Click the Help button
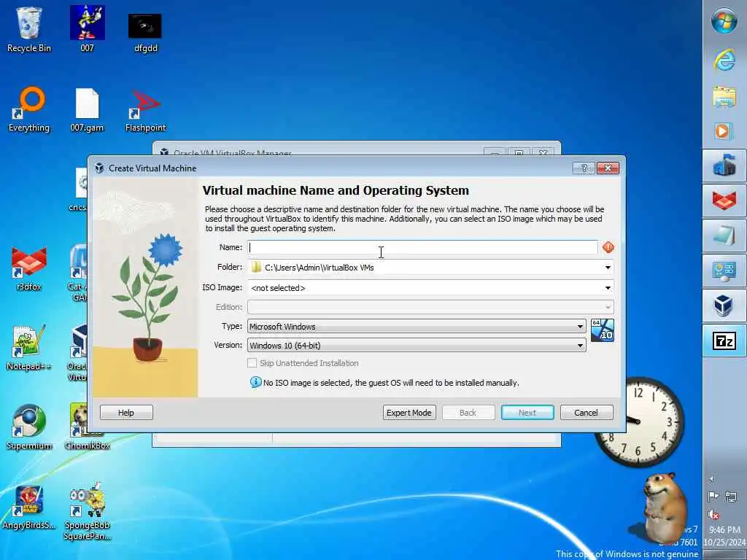Viewport: 747px width, 560px height. click(126, 413)
